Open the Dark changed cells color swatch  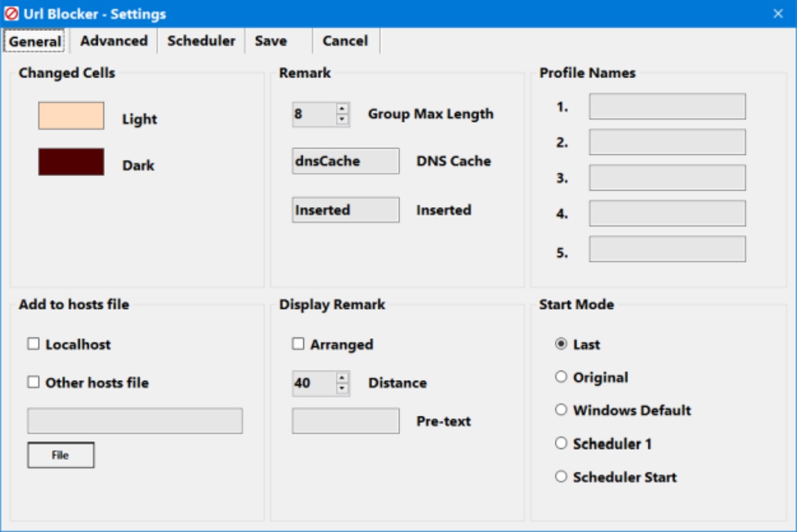coord(71,162)
